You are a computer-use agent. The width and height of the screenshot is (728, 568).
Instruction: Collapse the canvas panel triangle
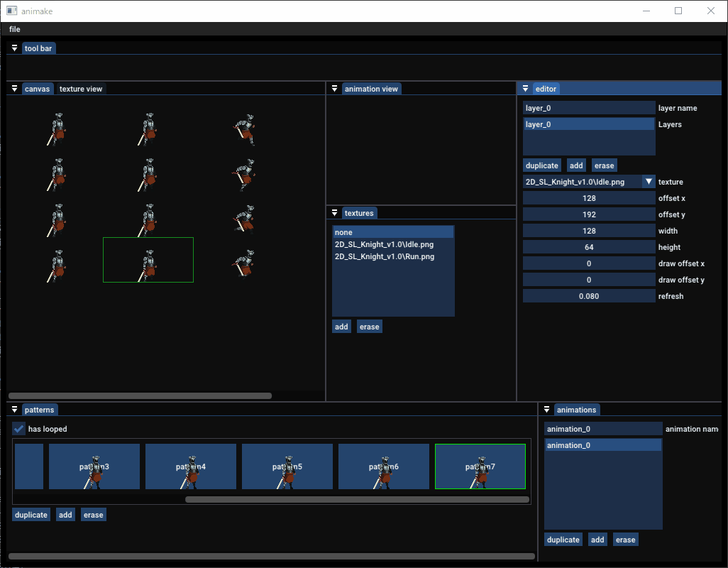click(14, 89)
